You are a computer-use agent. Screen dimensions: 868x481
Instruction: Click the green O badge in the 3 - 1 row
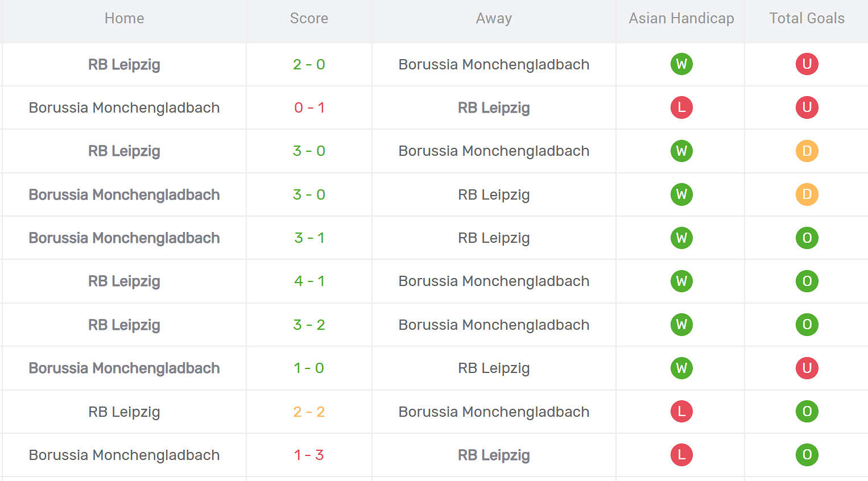point(807,238)
